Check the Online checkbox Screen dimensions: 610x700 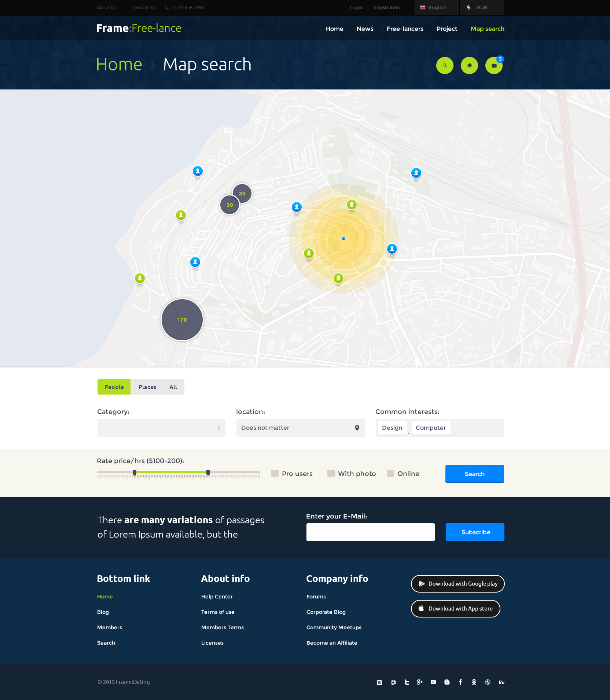pos(390,473)
